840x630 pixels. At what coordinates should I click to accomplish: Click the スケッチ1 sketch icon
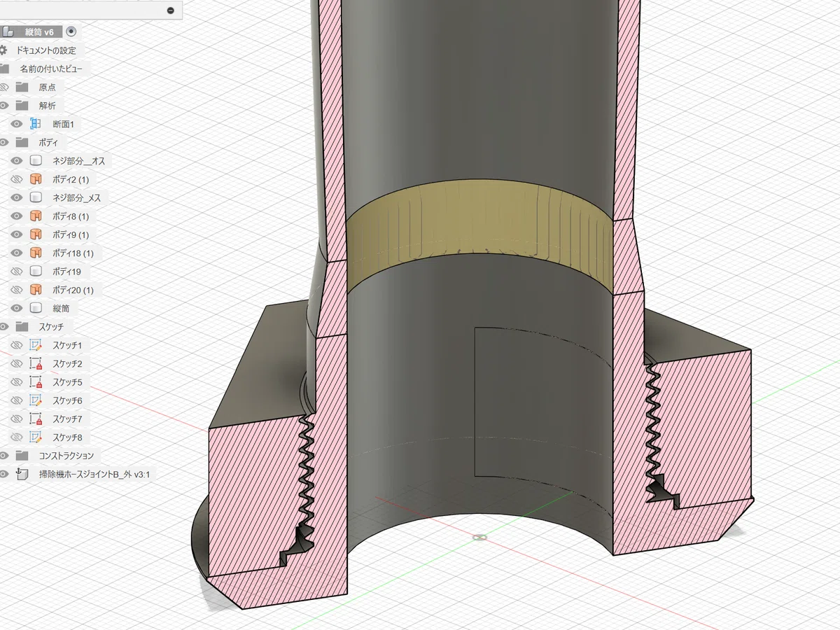36,345
